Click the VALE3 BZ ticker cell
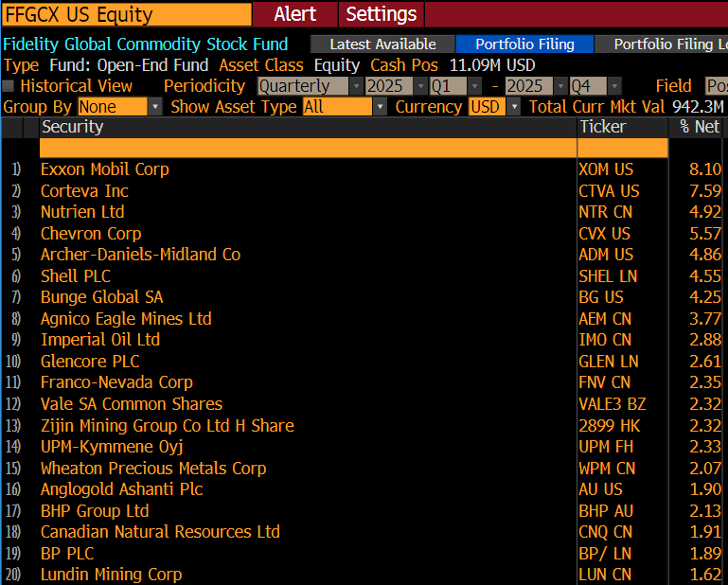 pyautogui.click(x=612, y=404)
